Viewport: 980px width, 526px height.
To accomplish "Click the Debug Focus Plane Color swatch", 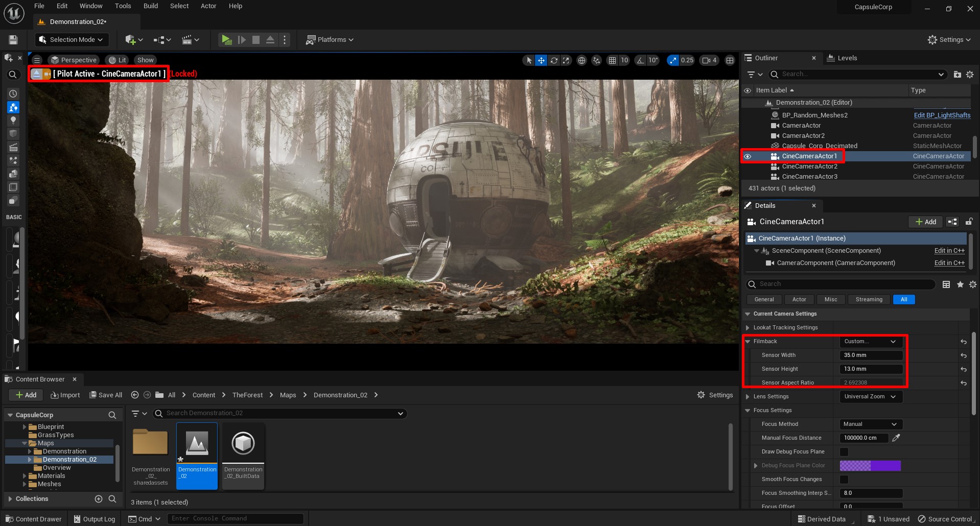I will (x=870, y=465).
